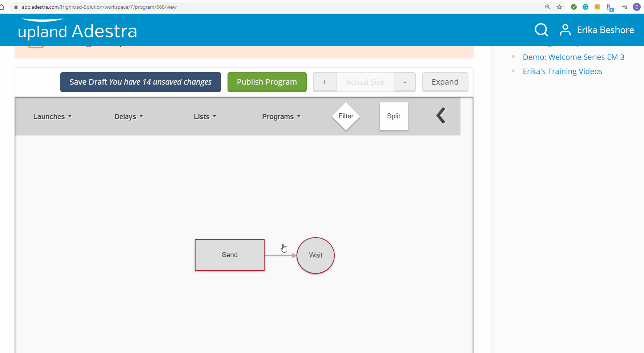The height and width of the screenshot is (353, 644).
Task: Open Erika's Training Videos link
Action: 563,71
